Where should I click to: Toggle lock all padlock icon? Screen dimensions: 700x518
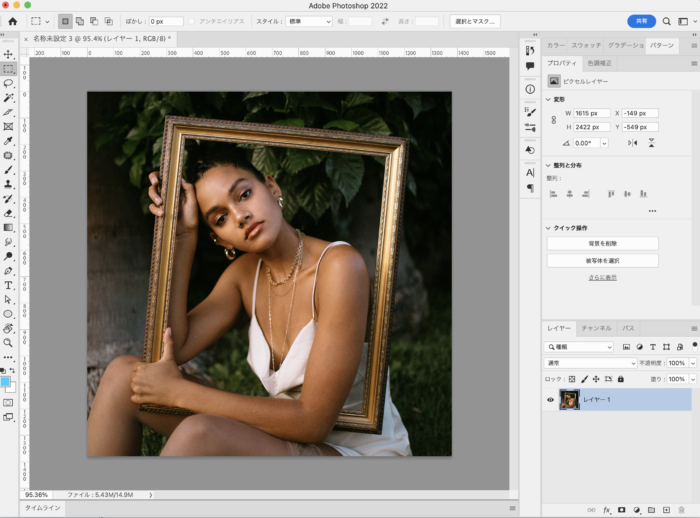[x=621, y=379]
